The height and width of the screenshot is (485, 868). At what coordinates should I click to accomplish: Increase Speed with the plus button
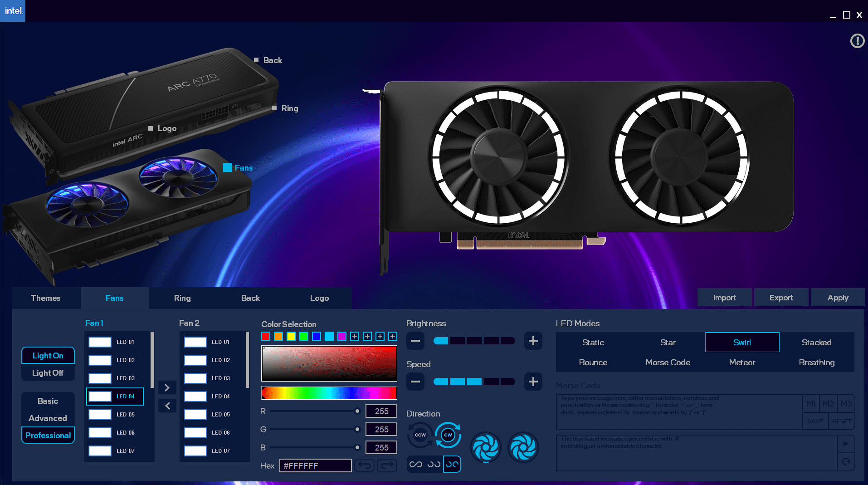click(533, 382)
